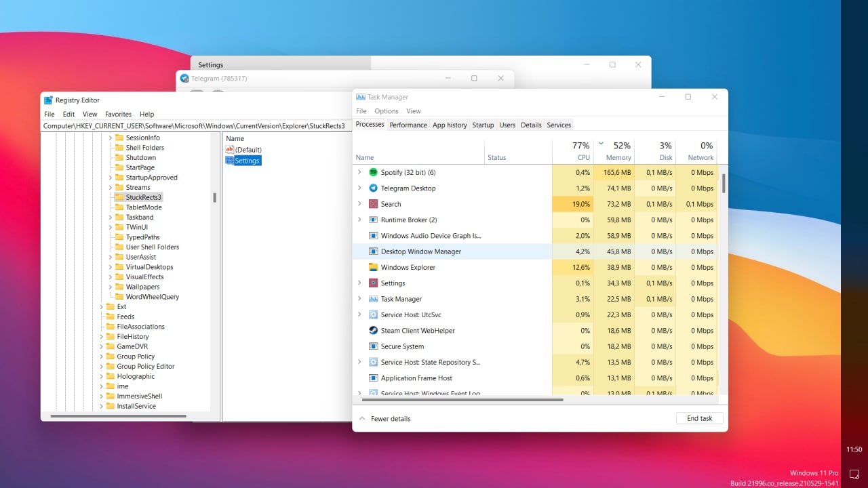Click the Service Host: UtcSvc icon
Viewport: 868px width, 488px height.
click(x=373, y=314)
